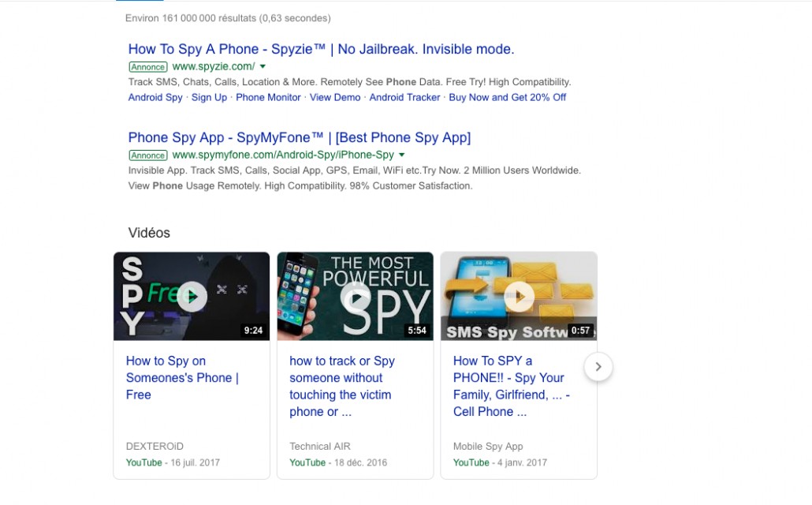
Task: Click the Vidéos section heading
Action: click(x=149, y=233)
